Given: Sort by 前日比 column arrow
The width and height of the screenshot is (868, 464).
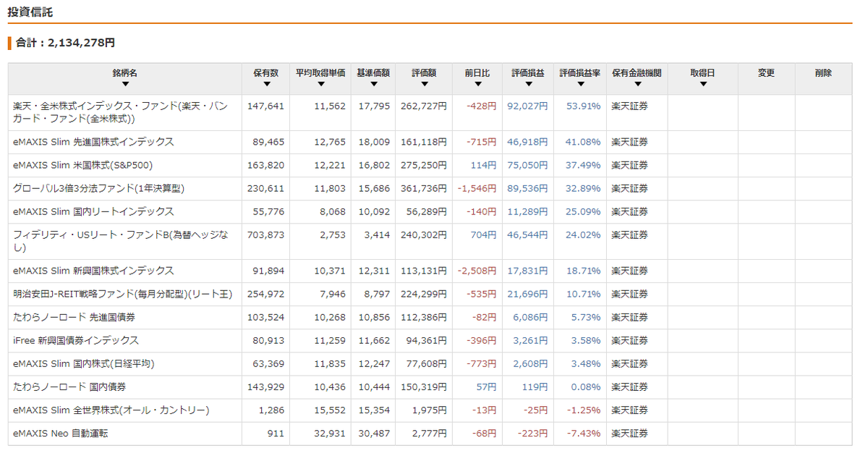Looking at the screenshot, I should 477,85.
